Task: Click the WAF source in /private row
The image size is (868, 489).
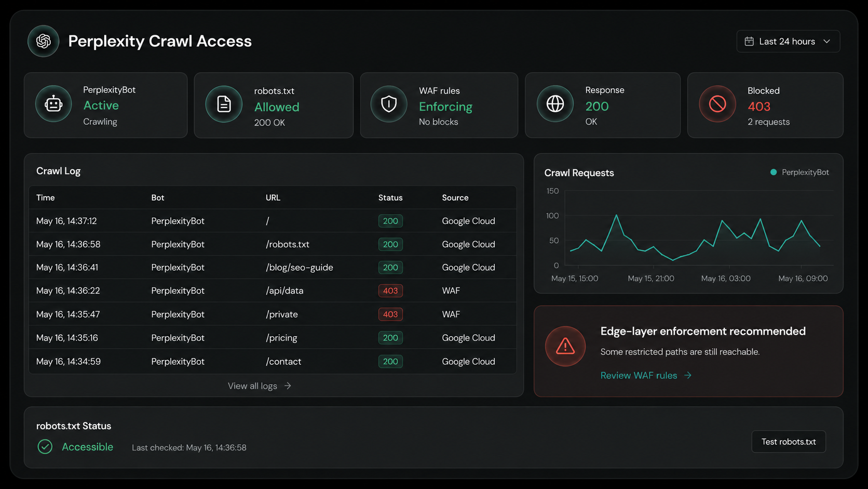Action: tap(451, 314)
